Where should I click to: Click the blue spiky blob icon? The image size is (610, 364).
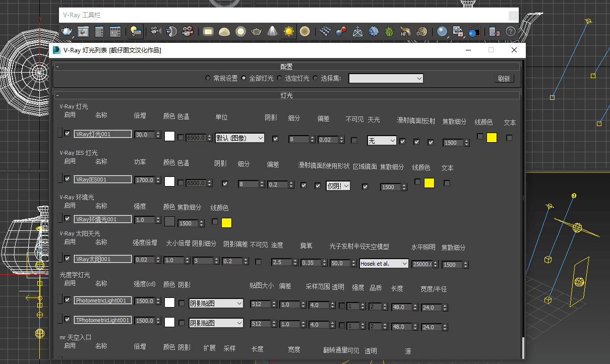tap(374, 32)
